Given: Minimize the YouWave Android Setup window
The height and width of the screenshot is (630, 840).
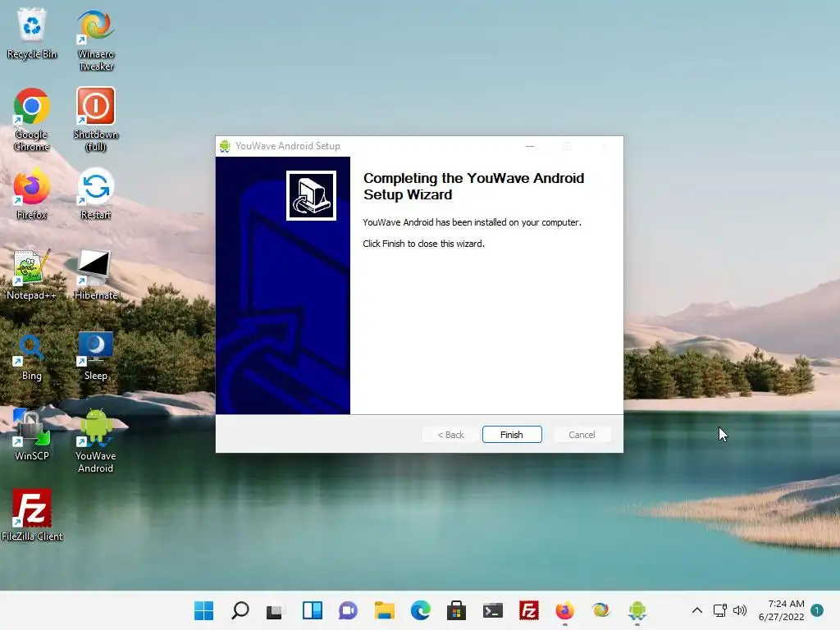Looking at the screenshot, I should point(530,146).
